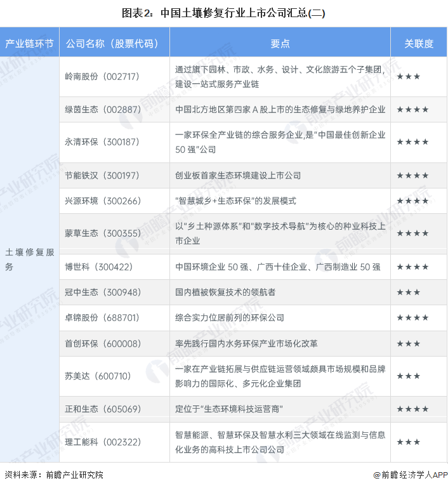Click the four-star rating for 正和生态
448x488 pixels.
pyautogui.click(x=412, y=409)
